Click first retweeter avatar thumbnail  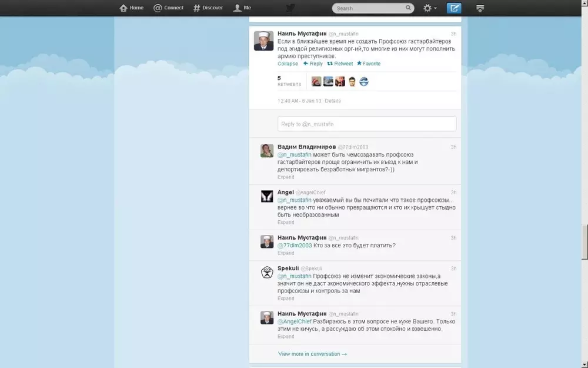[x=316, y=82]
